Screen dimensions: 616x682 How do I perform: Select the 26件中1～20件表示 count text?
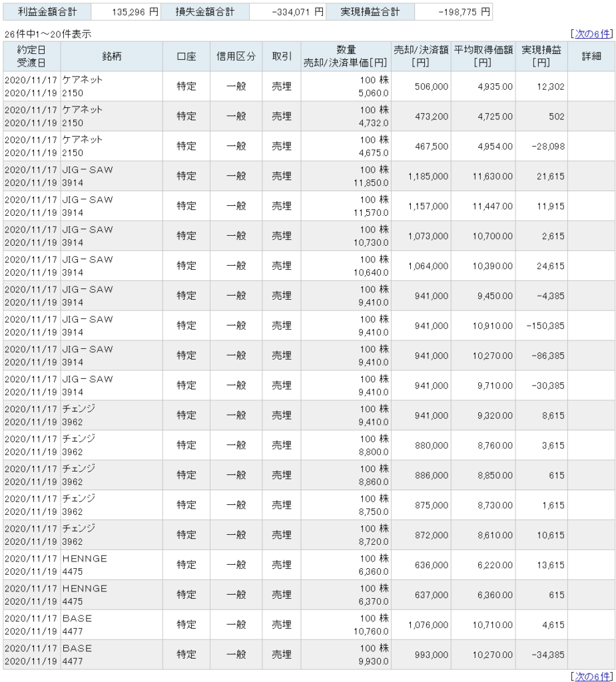[48, 34]
